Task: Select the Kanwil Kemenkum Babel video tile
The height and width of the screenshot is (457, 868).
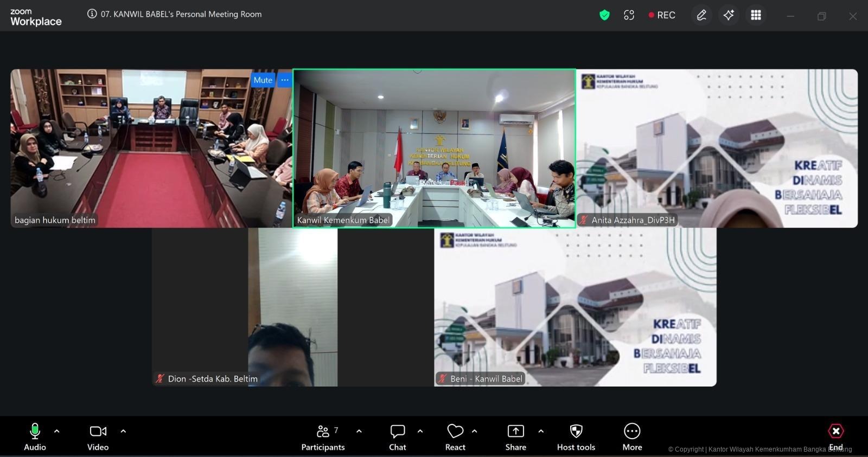Action: [434, 148]
